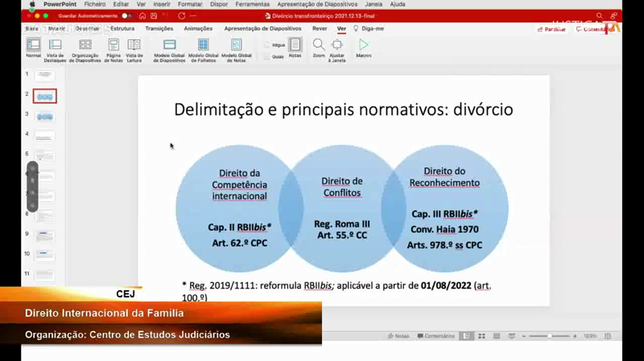Click Diga-me search field
This screenshot has width=644, height=361.
click(x=372, y=28)
